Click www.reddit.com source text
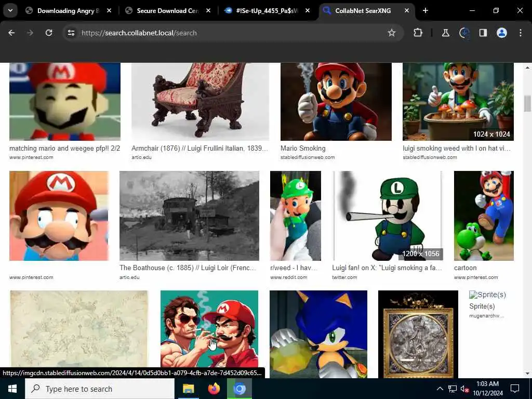 [x=289, y=277]
